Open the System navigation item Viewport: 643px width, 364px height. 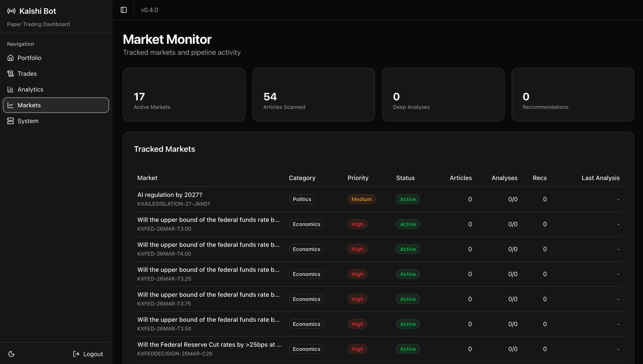click(28, 121)
